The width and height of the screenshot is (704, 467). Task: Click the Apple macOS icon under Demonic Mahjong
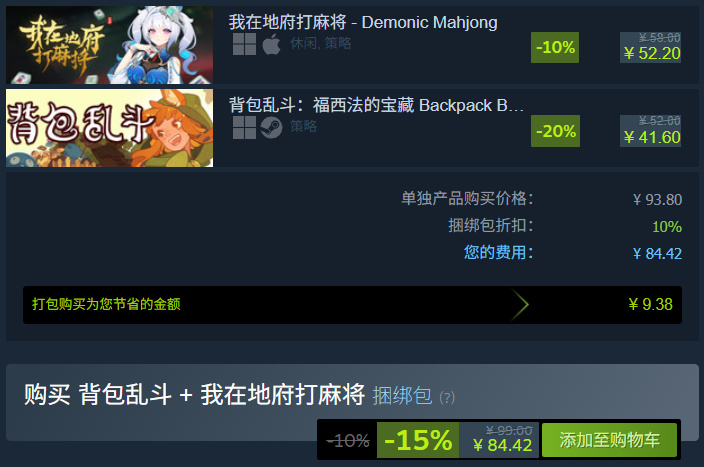(x=271, y=44)
